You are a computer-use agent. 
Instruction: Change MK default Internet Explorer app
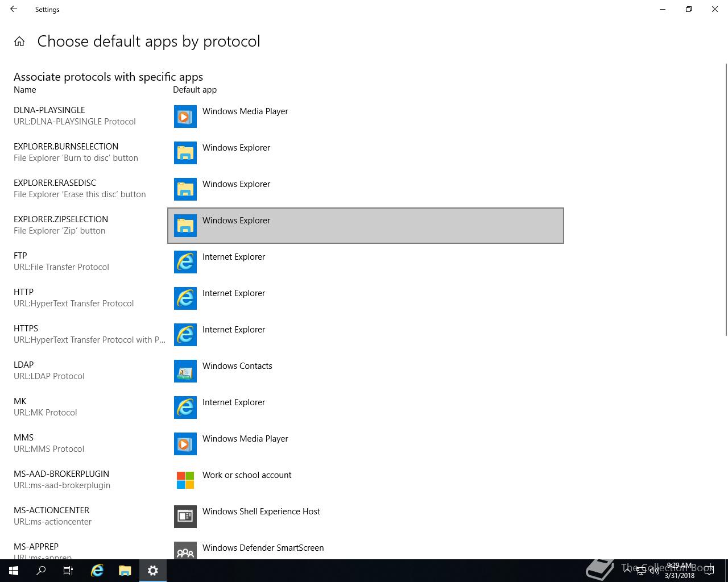coord(366,408)
